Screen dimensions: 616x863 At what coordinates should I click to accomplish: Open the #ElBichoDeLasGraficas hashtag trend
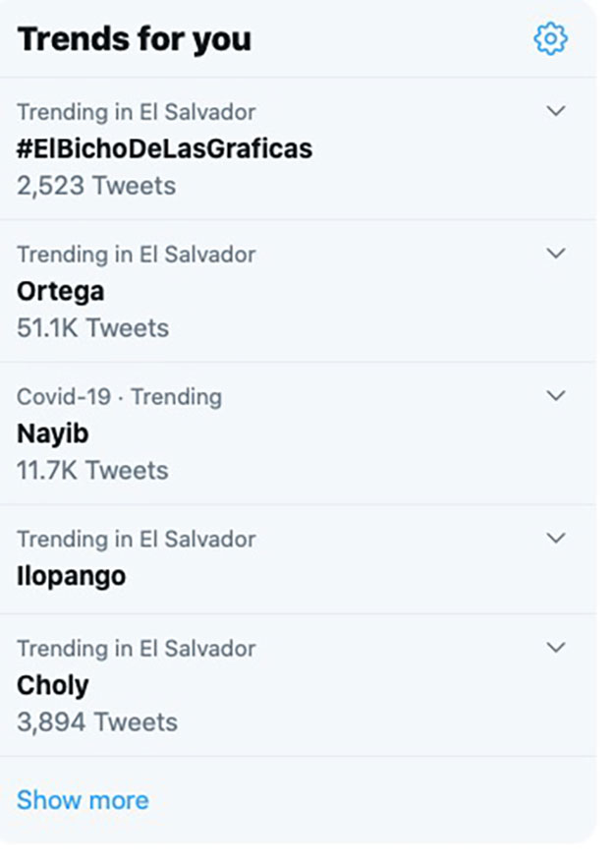(x=164, y=148)
